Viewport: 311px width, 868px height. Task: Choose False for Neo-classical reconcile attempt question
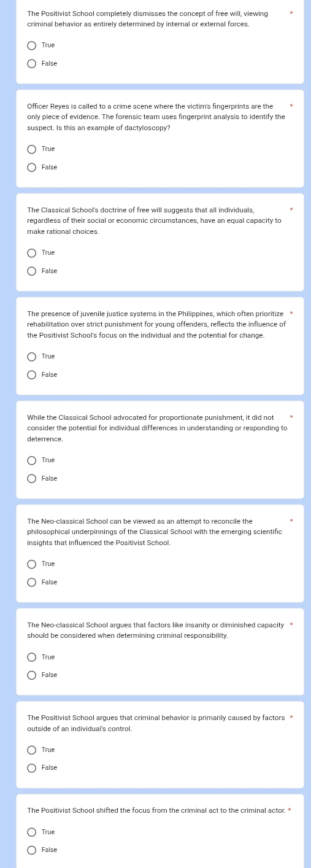(32, 583)
